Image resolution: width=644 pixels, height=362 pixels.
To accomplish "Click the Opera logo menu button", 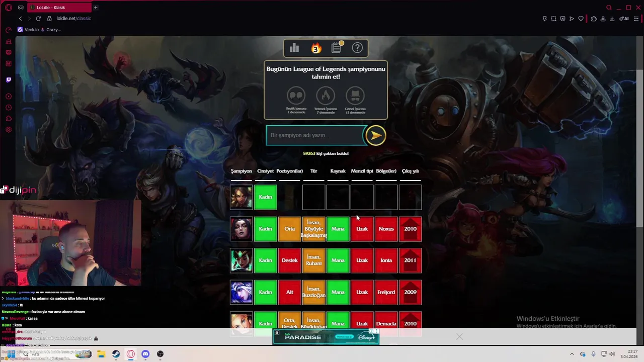I will tap(9, 8).
